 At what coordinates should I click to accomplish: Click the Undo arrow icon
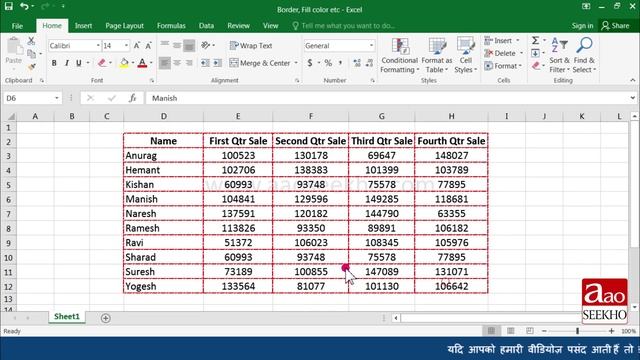[24, 7]
